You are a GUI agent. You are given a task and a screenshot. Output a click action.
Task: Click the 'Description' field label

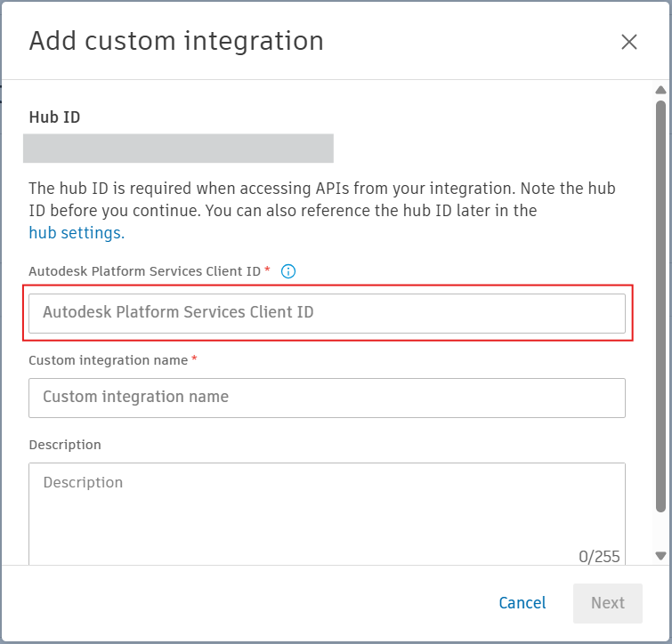[65, 445]
